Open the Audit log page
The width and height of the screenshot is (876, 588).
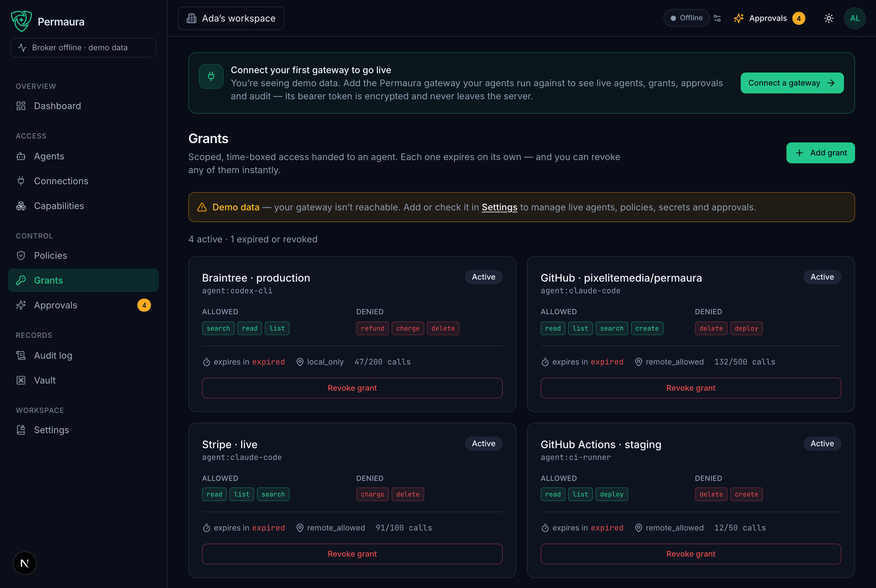83,355
